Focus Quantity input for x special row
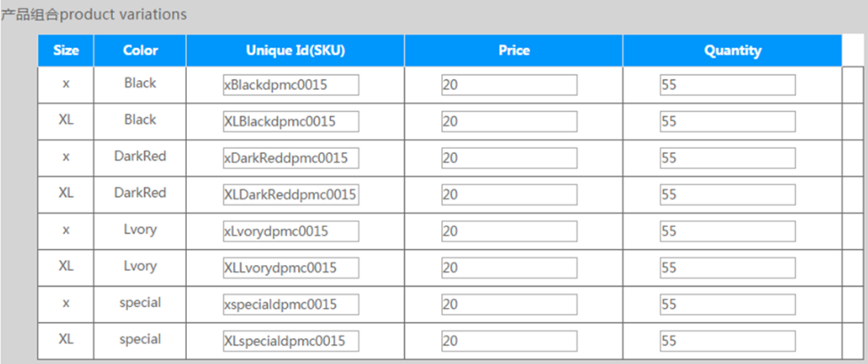Image resolution: width=868 pixels, height=364 pixels. (x=727, y=304)
